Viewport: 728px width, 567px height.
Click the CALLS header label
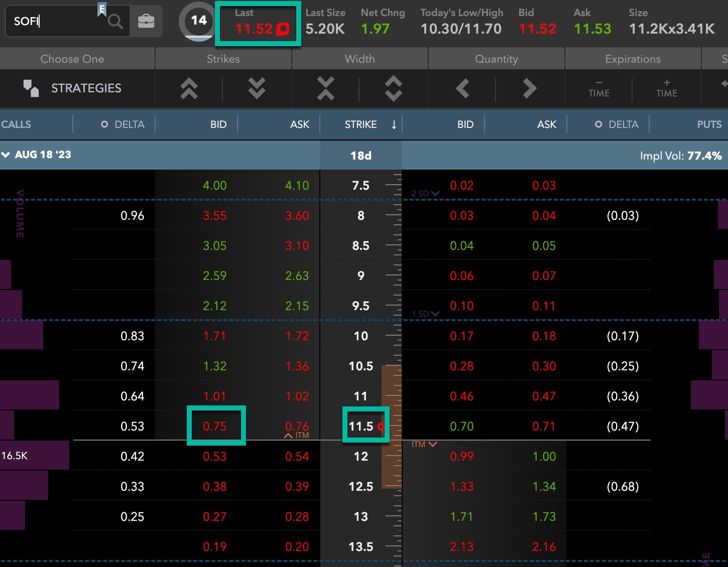click(x=16, y=124)
